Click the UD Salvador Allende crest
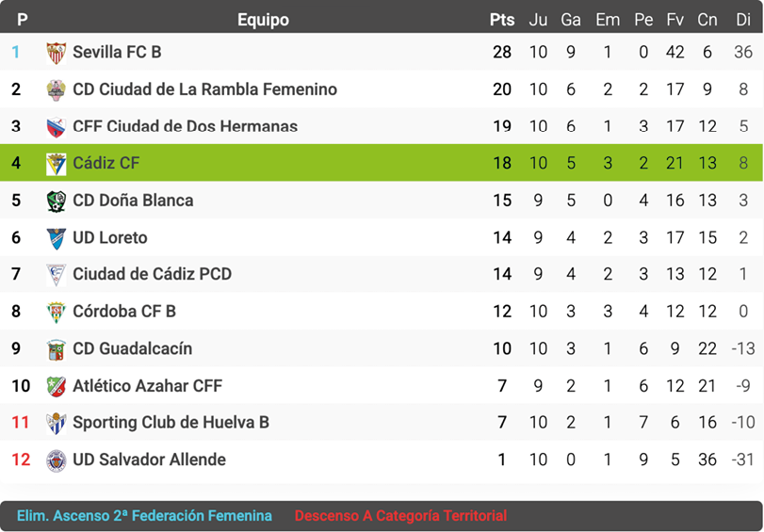Viewport: 764px width, 532px height. click(57, 460)
